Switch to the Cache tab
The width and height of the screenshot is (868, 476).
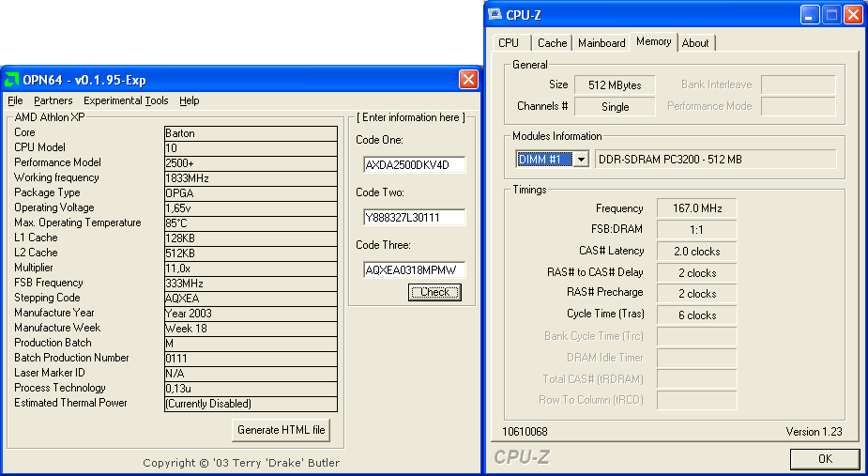[x=552, y=42]
